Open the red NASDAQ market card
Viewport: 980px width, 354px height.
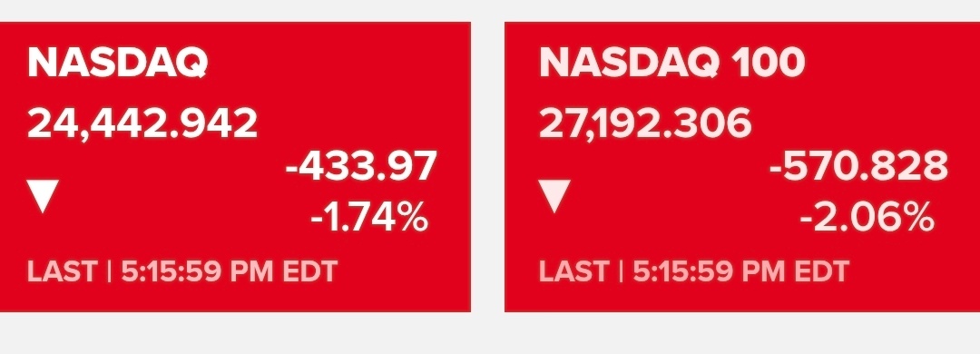pos(235,166)
